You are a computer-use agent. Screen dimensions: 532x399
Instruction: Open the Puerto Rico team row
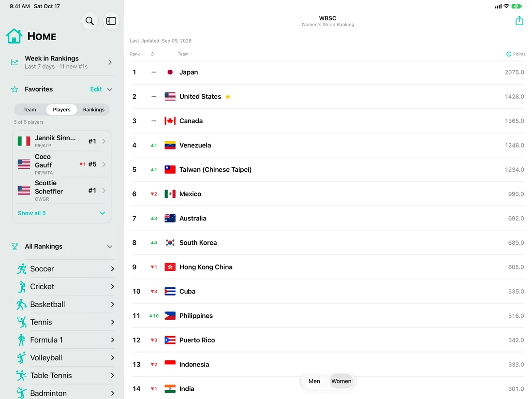(328, 340)
